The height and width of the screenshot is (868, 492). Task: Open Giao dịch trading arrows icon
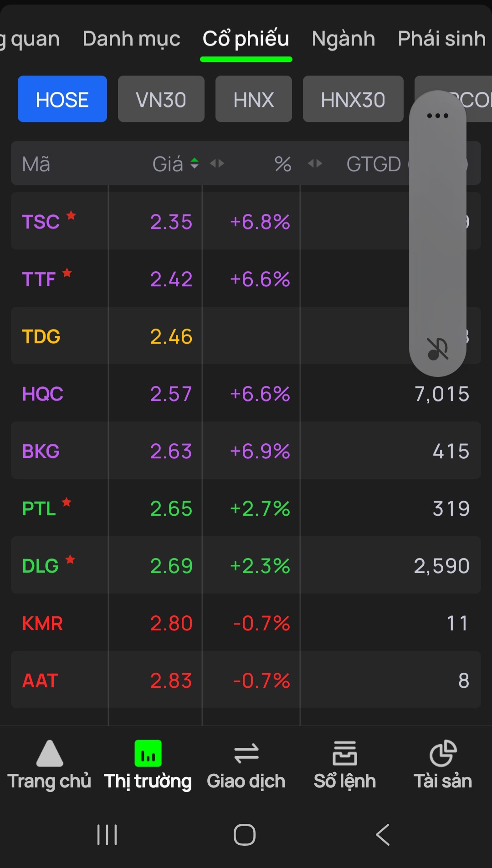click(x=246, y=754)
